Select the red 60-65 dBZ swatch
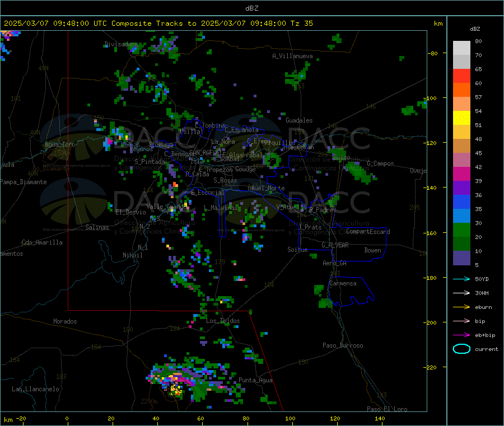 pyautogui.click(x=461, y=76)
